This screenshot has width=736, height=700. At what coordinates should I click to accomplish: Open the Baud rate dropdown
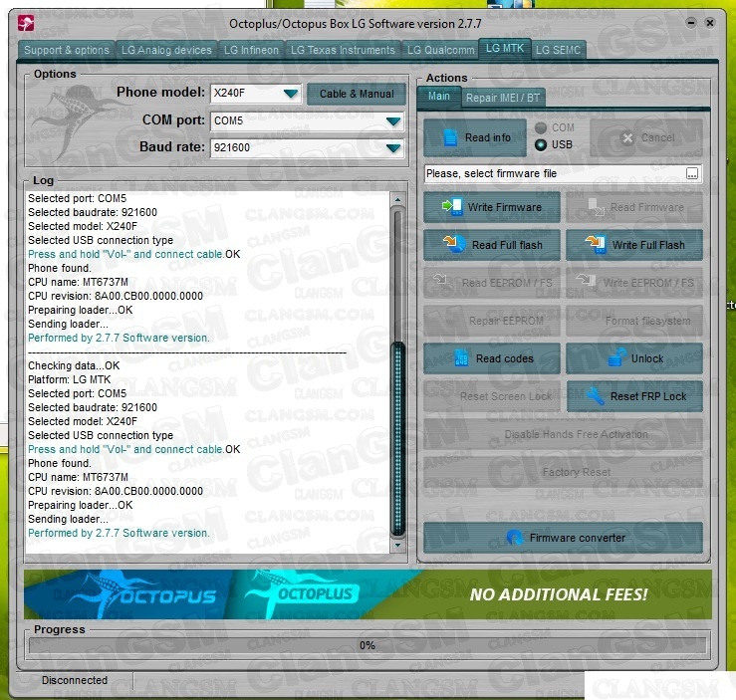coord(393,148)
